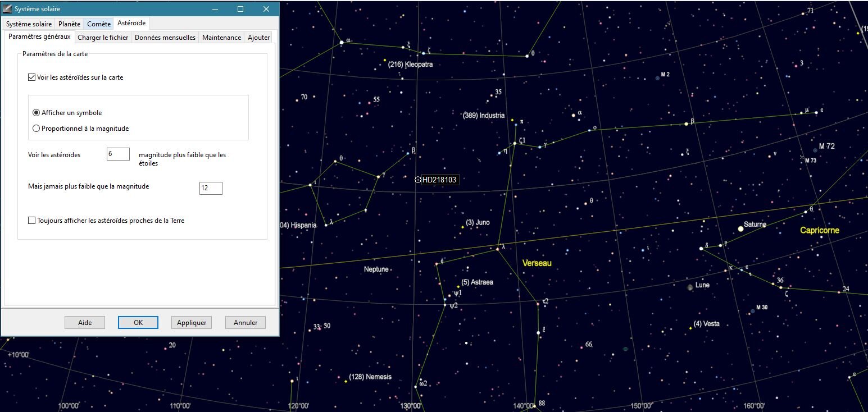868x412 pixels.
Task: Click asteroid (216) Kleopatra marker
Action: [x=385, y=60]
